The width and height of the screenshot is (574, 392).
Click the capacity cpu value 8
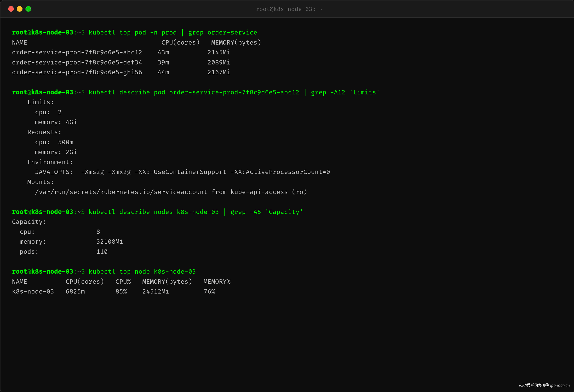click(98, 232)
